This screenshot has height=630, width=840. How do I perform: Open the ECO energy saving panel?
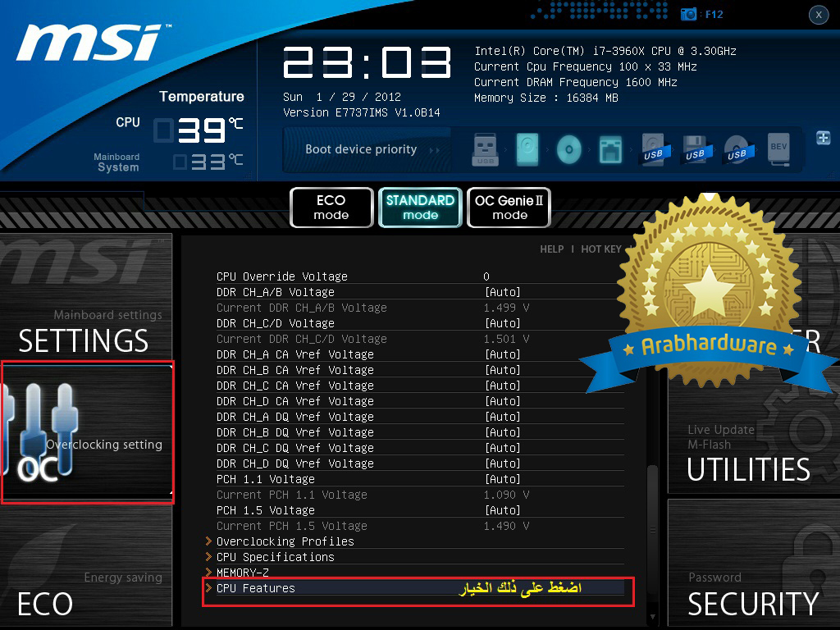pyautogui.click(x=86, y=567)
